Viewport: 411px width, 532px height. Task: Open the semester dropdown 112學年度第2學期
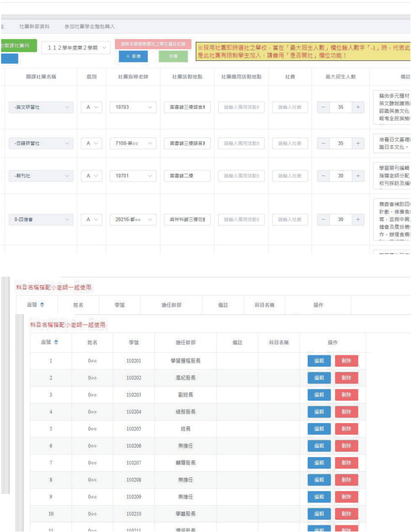pos(75,48)
